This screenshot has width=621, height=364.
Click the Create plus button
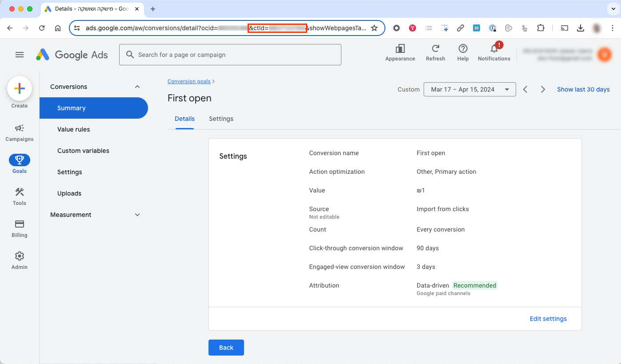(x=20, y=89)
